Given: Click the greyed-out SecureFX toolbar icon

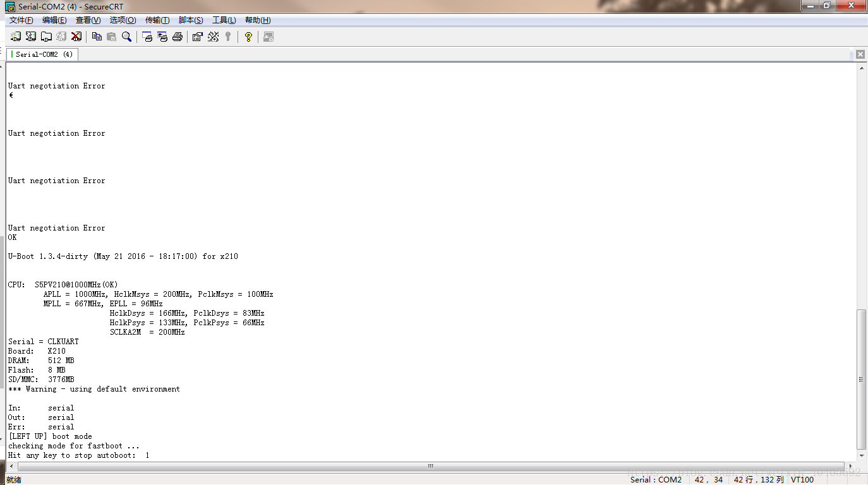Looking at the screenshot, I should [268, 37].
